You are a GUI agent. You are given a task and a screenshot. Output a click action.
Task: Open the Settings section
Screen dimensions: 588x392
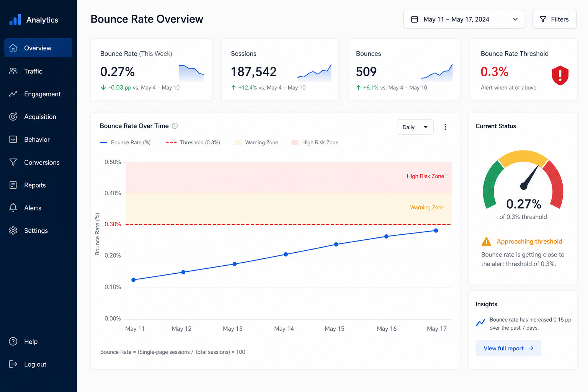(x=38, y=230)
